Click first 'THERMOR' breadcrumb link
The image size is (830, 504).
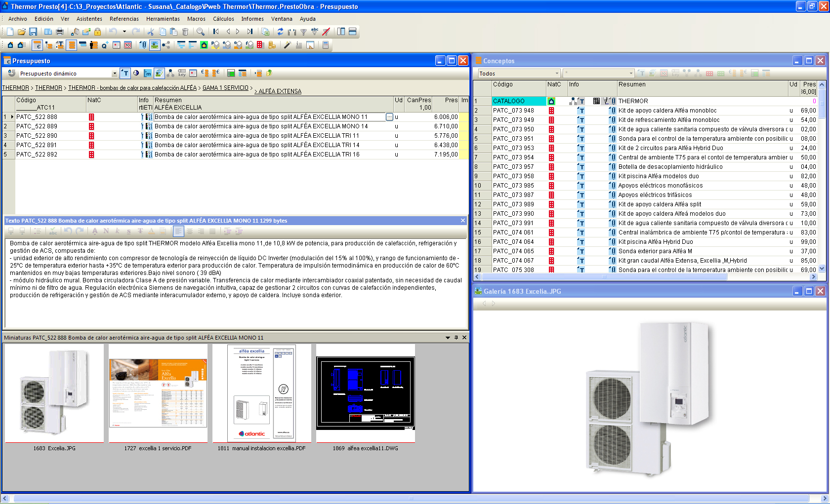16,88
